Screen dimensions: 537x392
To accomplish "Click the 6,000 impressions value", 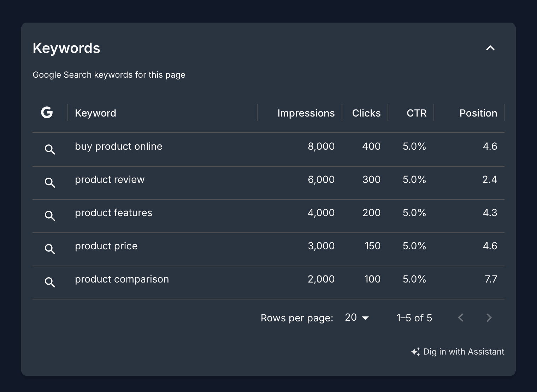I will tap(321, 180).
